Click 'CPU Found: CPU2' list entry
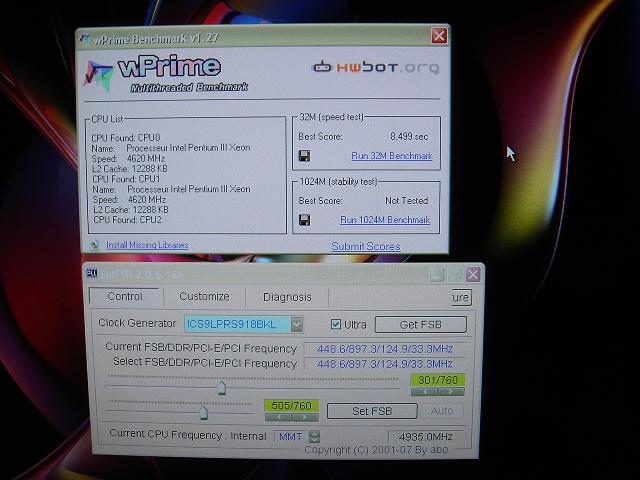The width and height of the screenshot is (640, 480). 127,220
